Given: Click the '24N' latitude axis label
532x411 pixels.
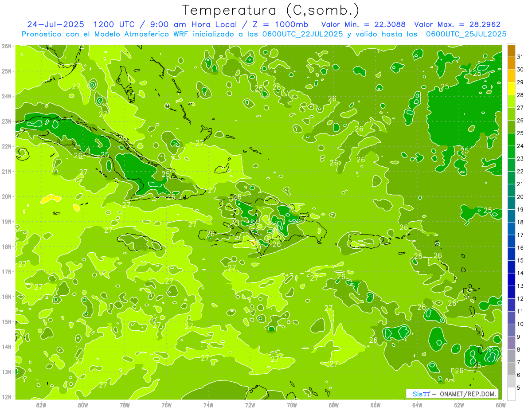Looking at the screenshot, I should point(6,96).
